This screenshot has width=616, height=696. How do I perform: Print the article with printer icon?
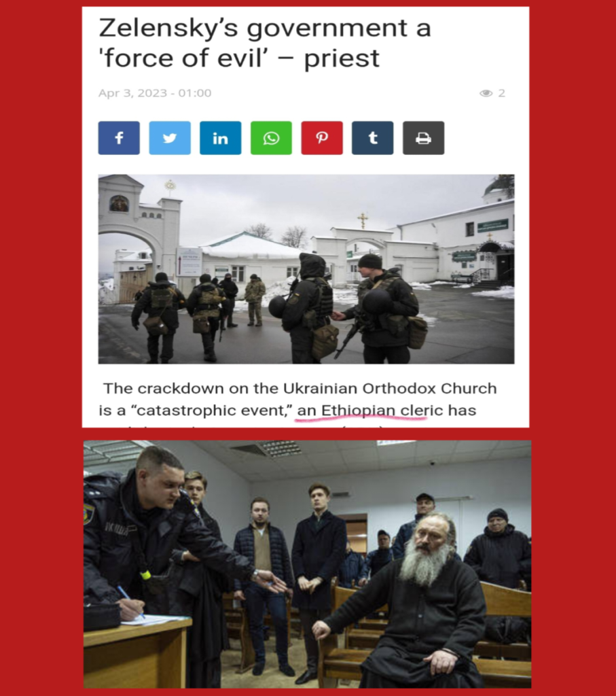click(424, 137)
